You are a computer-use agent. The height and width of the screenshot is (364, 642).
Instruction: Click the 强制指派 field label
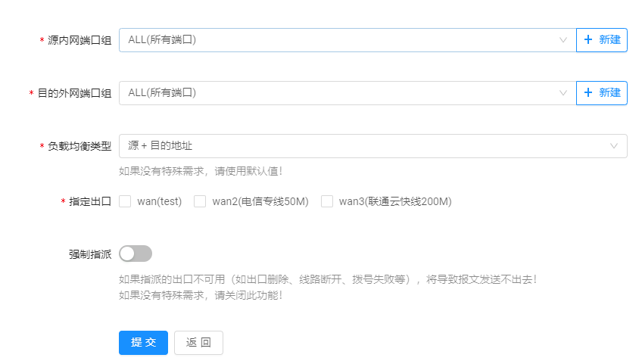coord(89,254)
